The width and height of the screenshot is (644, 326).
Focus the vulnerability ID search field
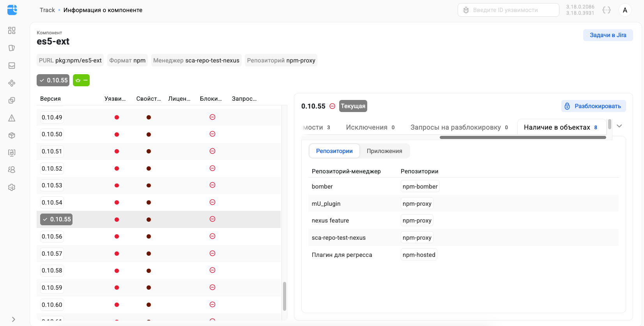click(x=508, y=10)
